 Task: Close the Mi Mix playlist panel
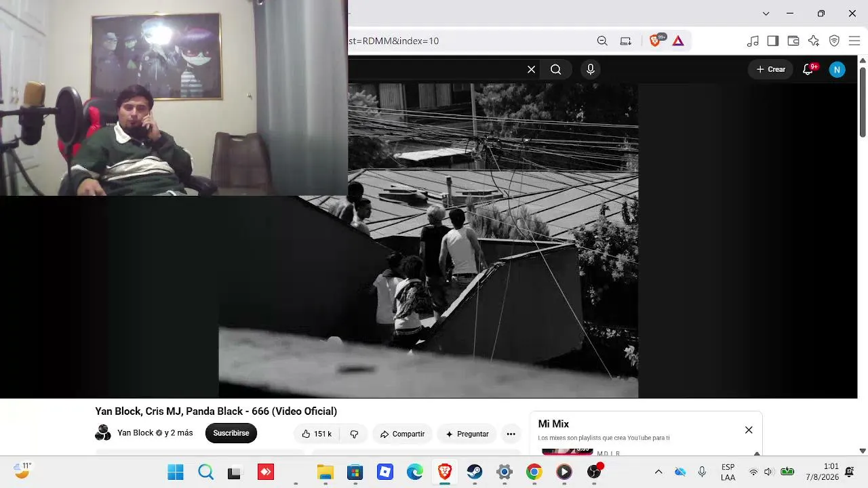tap(749, 430)
